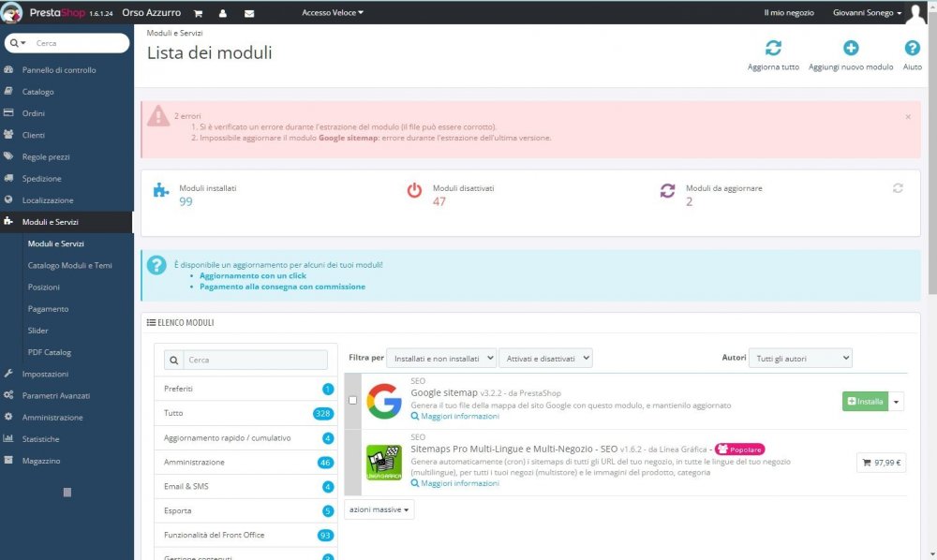Follow Pagamento alla consegna con commissione link
The image size is (937, 560).
[x=283, y=287]
